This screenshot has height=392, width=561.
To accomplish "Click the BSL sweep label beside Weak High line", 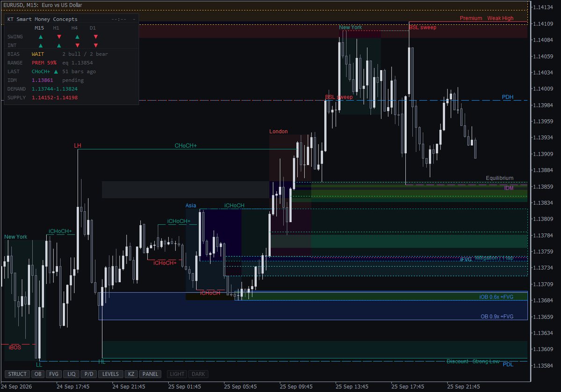I will click(x=423, y=27).
